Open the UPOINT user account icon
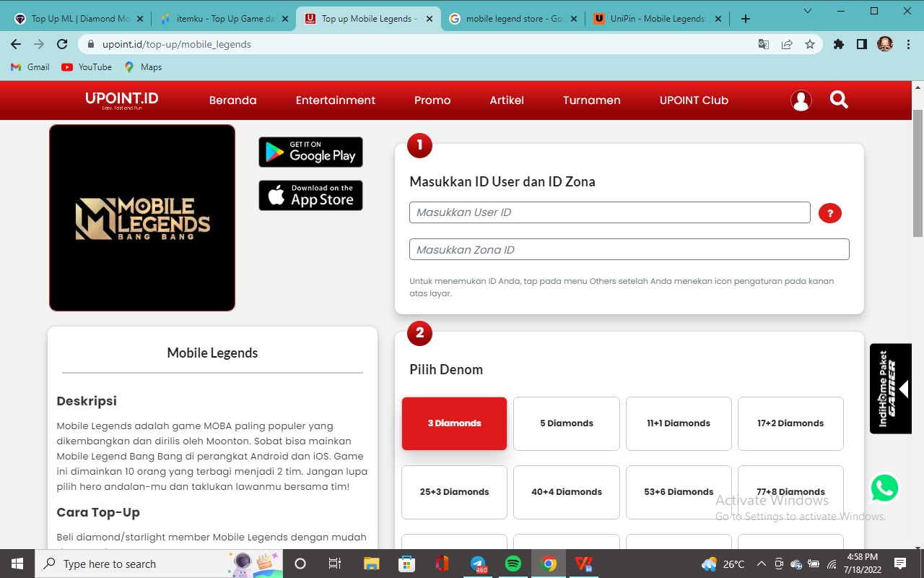Viewport: 924px width, 578px height. click(x=801, y=100)
